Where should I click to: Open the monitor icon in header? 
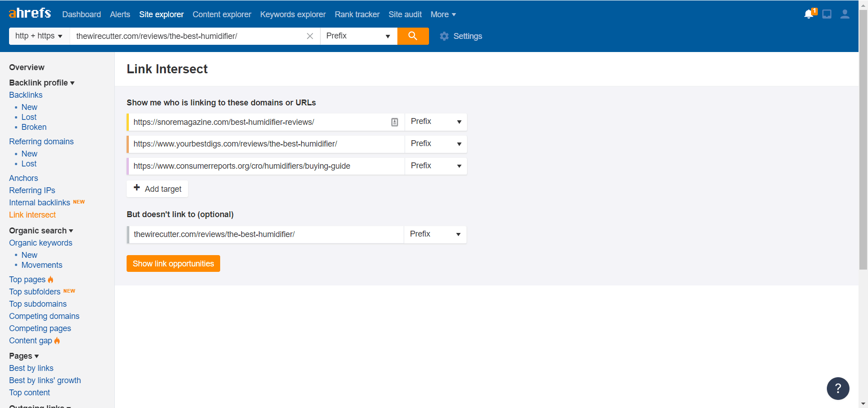827,14
